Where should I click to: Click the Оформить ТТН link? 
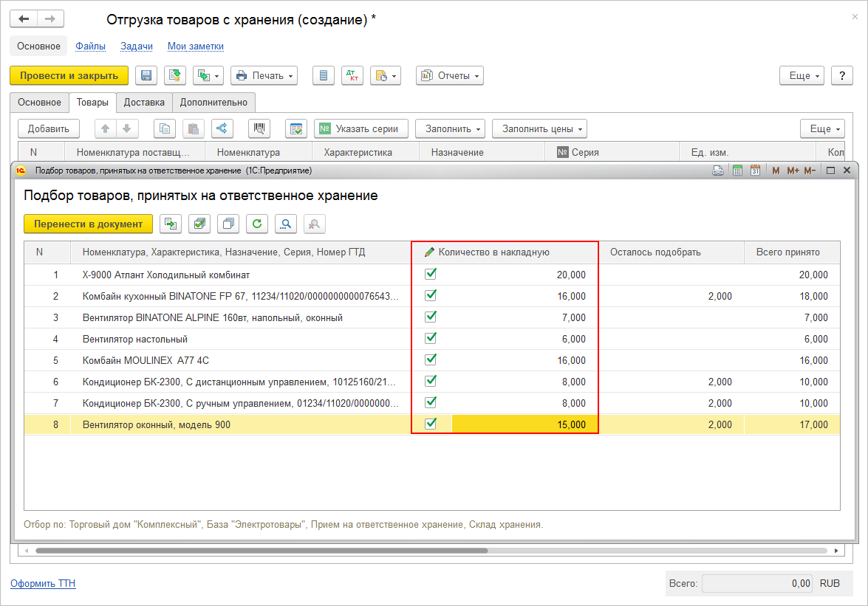(43, 583)
